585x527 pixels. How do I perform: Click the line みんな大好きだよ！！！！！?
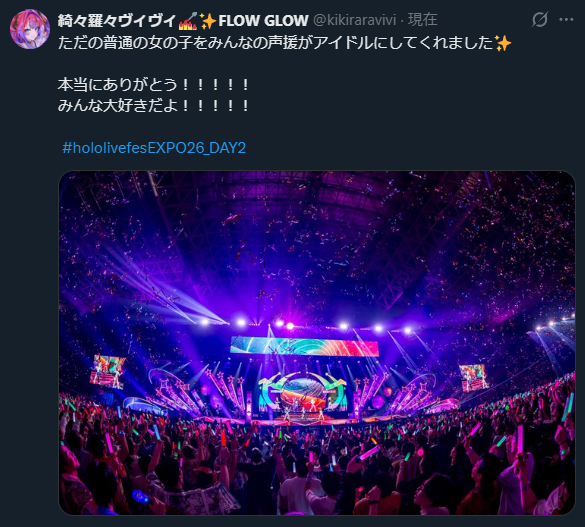[153, 106]
